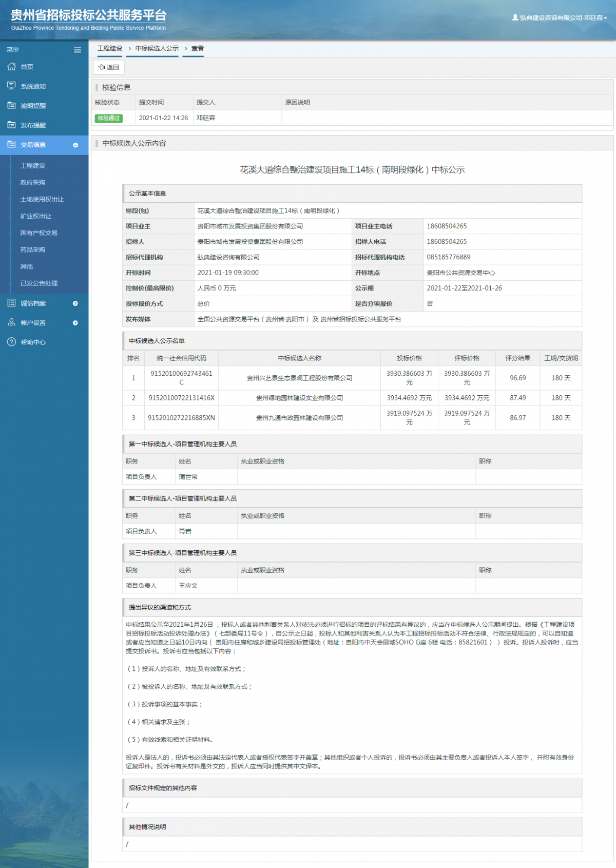This screenshot has height=868, width=616.
Task: Click 开标地点 value 贵阳市公共资源交易中心
Action: click(x=461, y=273)
